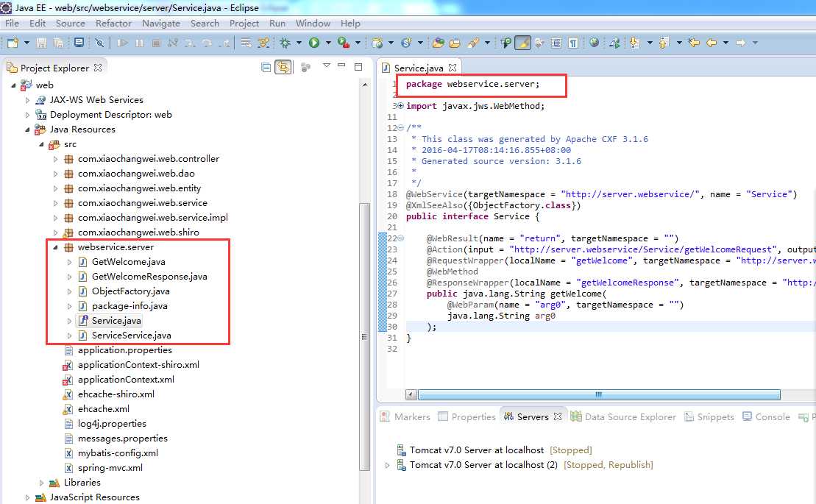Expand the Libraries node
This screenshot has width=816, height=504.
pyautogui.click(x=42, y=483)
